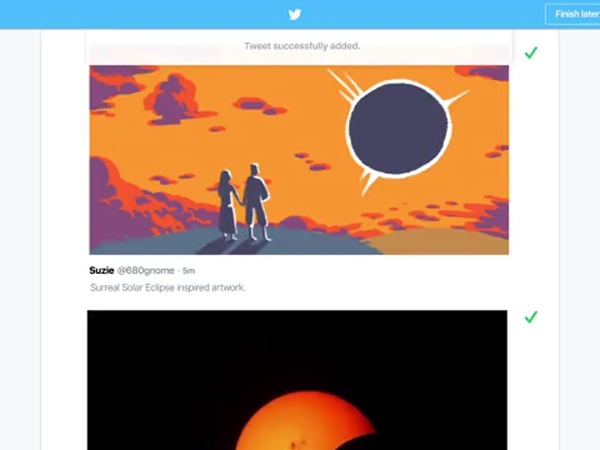Click the couple holding hands in artwork
Viewport: 600px width, 450px height.
click(x=243, y=202)
